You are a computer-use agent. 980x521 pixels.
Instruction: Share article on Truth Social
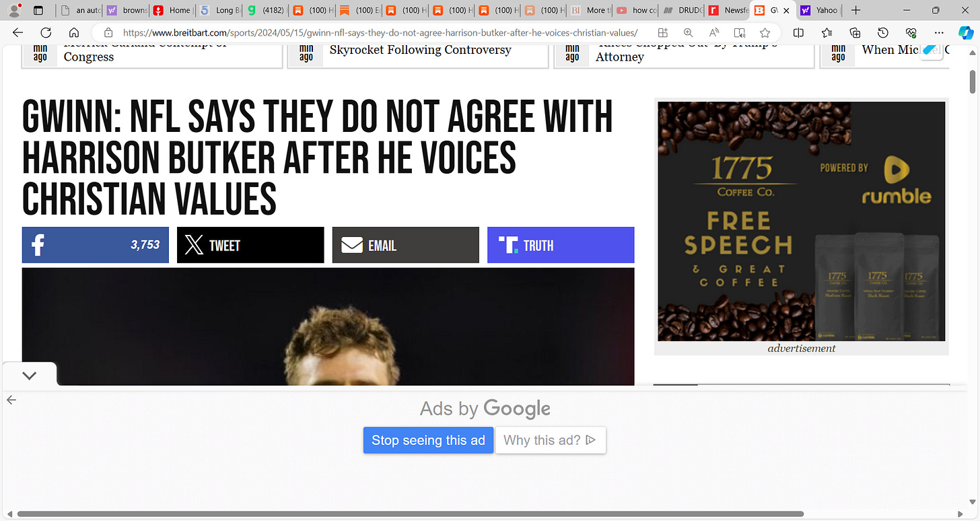pos(561,245)
